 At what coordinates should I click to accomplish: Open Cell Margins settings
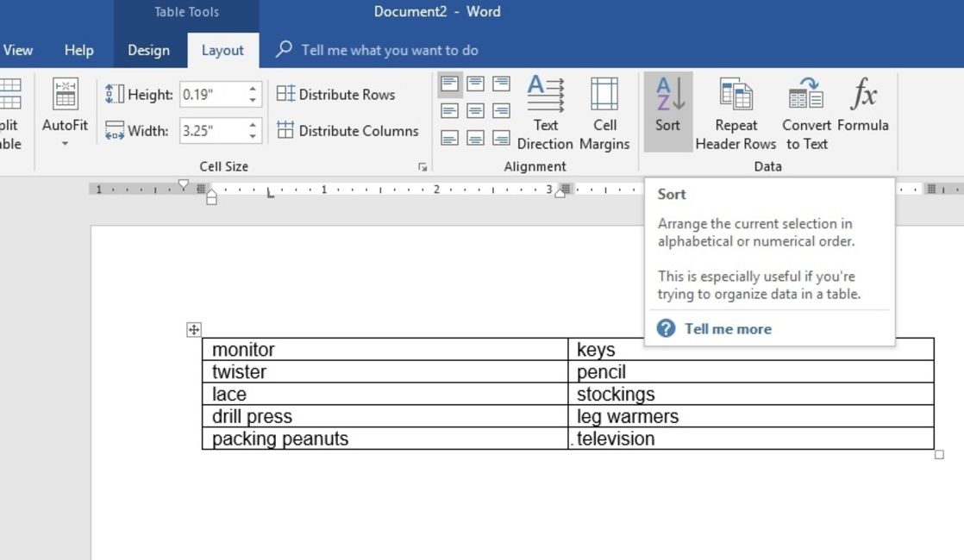click(604, 111)
